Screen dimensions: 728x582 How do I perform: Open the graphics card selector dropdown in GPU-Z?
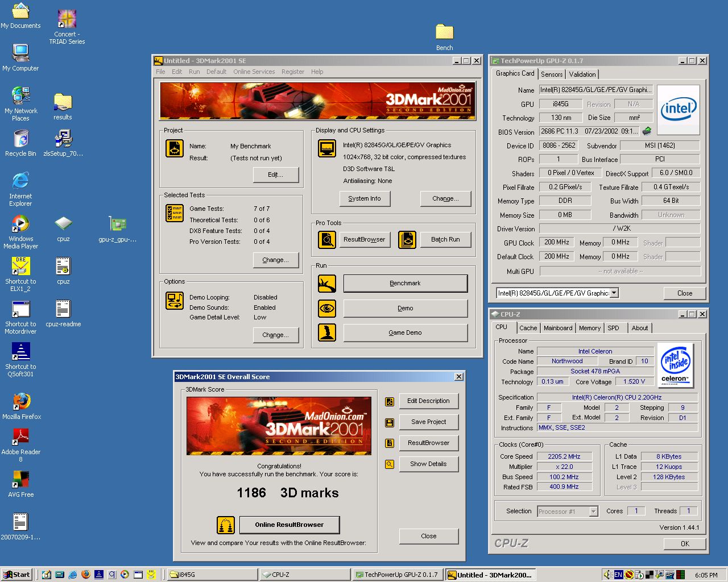(614, 293)
